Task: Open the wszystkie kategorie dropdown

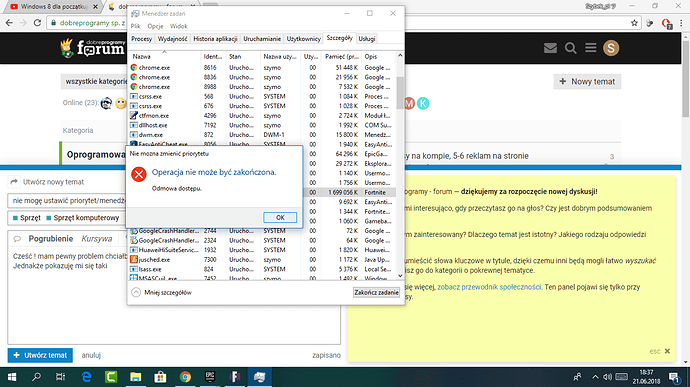Action: coord(94,81)
